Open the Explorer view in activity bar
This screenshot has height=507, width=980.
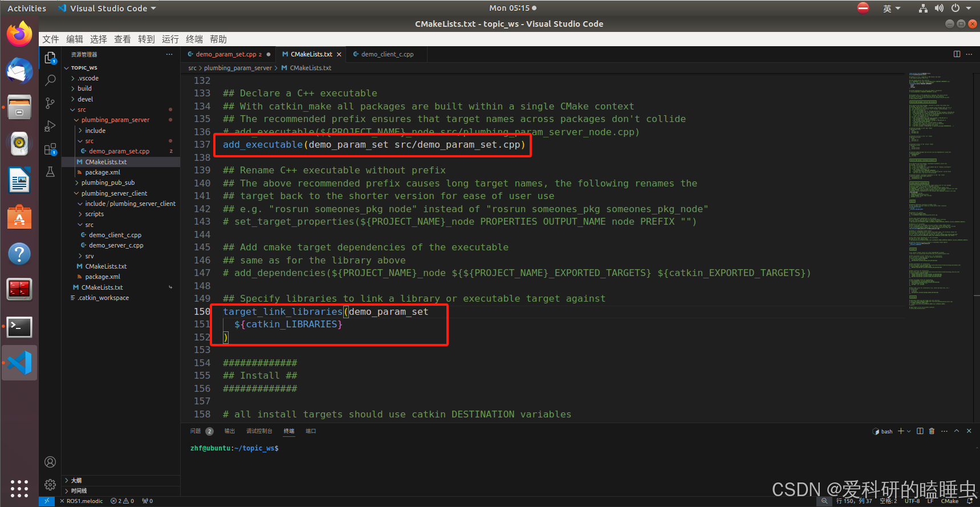pos(50,58)
